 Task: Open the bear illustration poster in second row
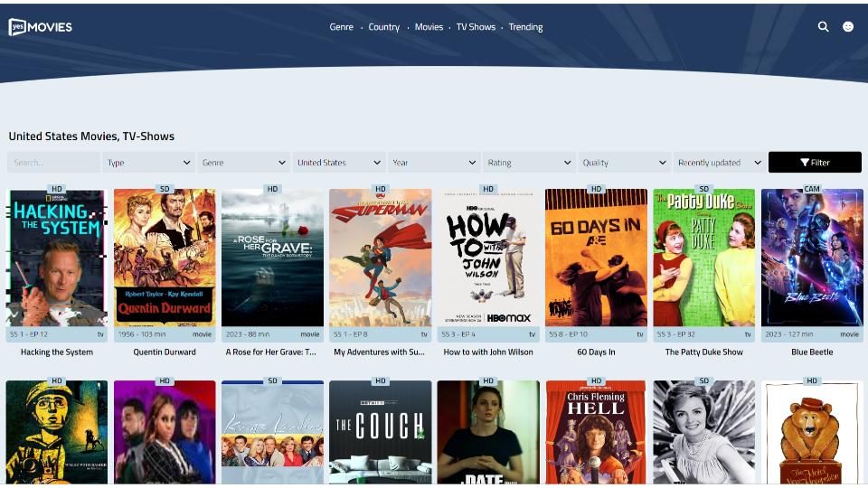click(812, 432)
